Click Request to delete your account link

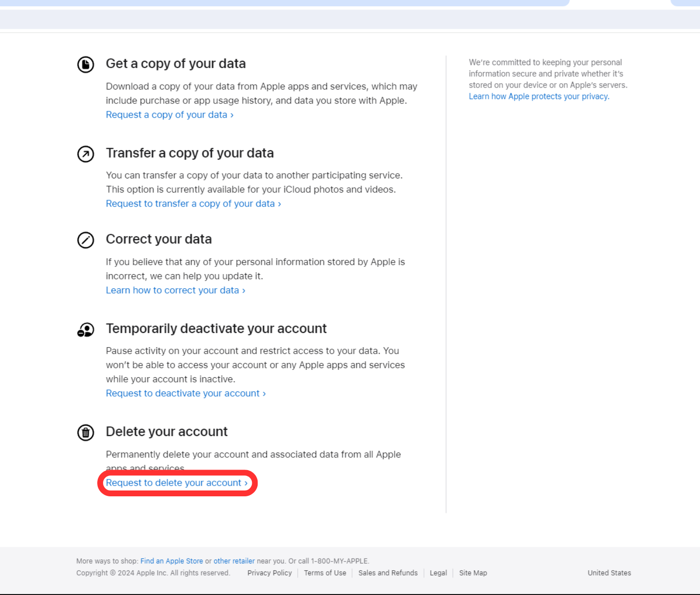click(176, 483)
